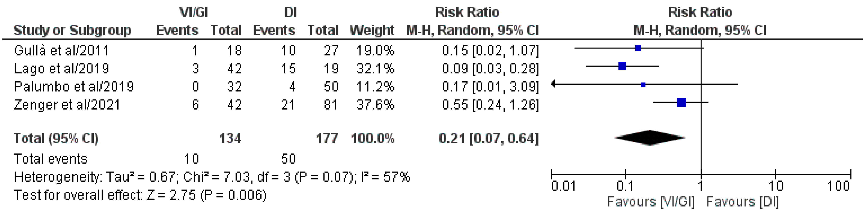The image size is (868, 214).
Task: Click the Palumbo et al/2019 study name
Action: (74, 87)
